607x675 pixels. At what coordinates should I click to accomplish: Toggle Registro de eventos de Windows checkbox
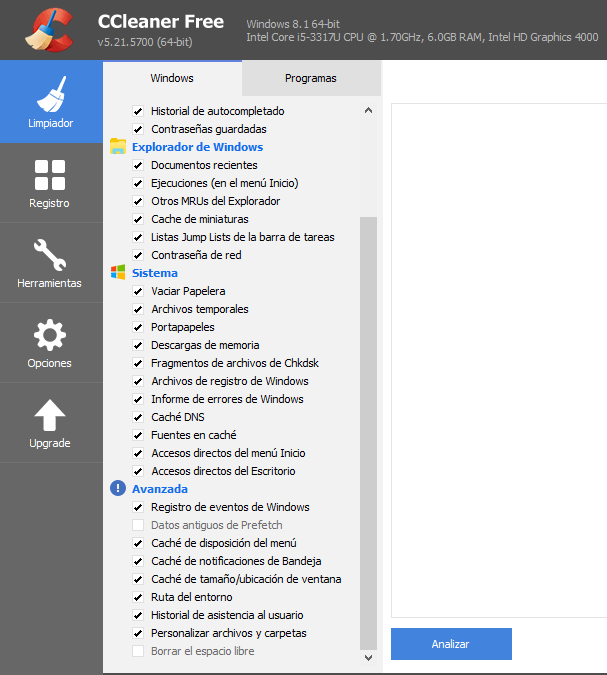[138, 507]
